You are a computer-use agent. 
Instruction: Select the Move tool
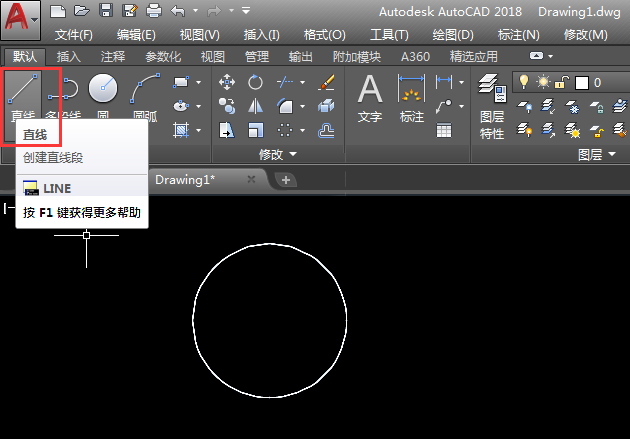click(227, 82)
